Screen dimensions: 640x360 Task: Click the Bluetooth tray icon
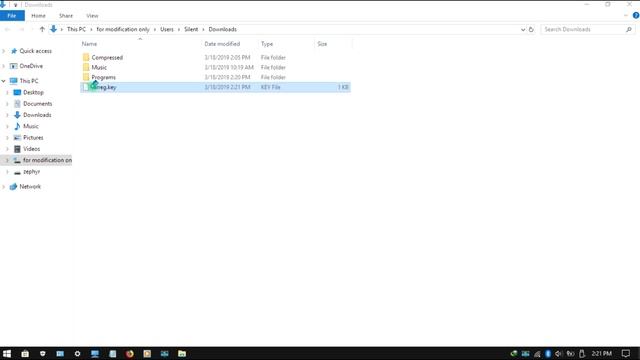click(x=548, y=353)
